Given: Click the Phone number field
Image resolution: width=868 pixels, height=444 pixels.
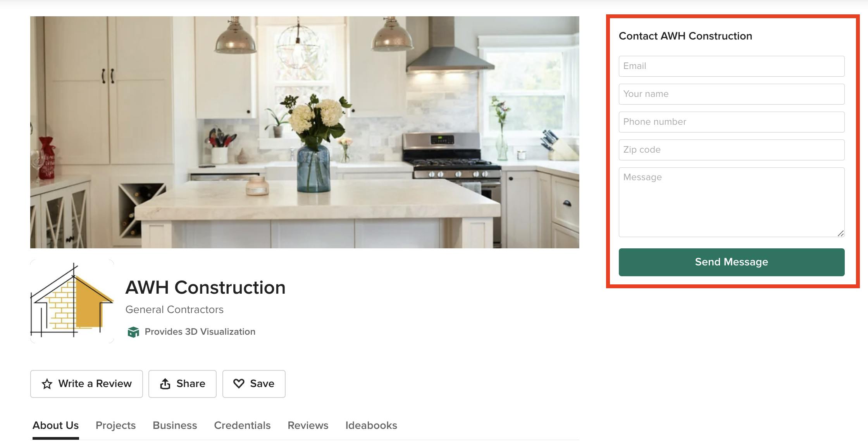Looking at the screenshot, I should [x=732, y=122].
